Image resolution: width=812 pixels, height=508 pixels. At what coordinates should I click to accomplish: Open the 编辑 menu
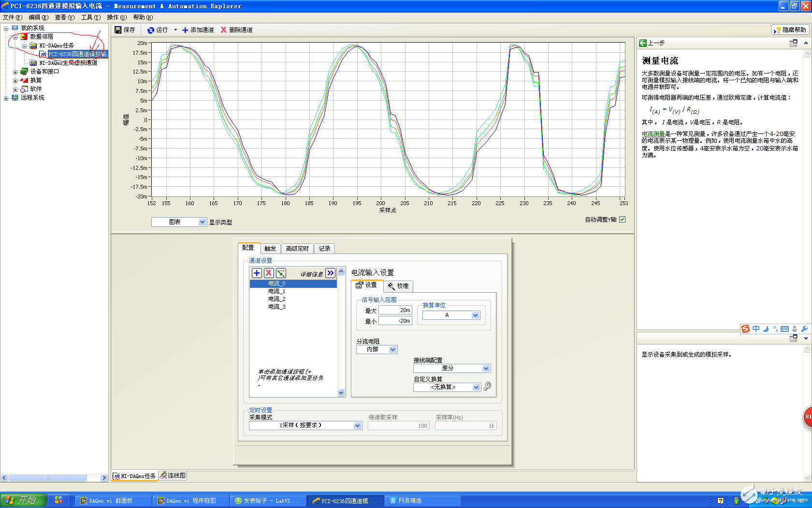[38, 17]
